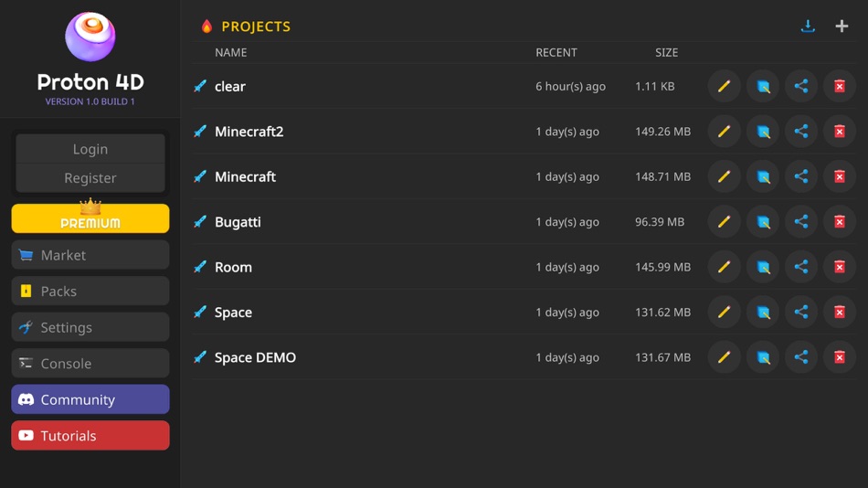Delete the Minecraft2 project
The image size is (868, 488).
pos(839,132)
